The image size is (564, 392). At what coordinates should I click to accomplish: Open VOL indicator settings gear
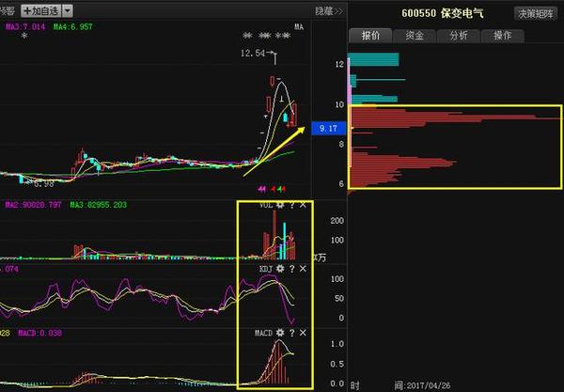pyautogui.click(x=280, y=205)
